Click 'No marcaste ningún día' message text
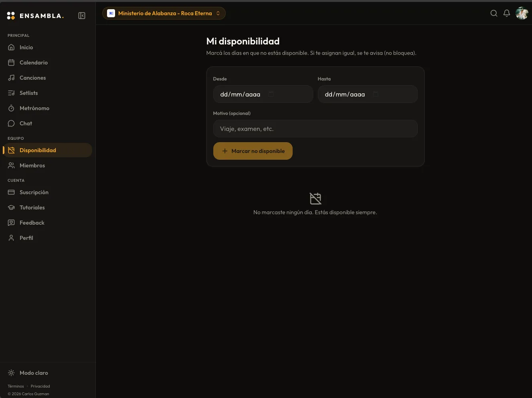532x398 pixels. 315,212
